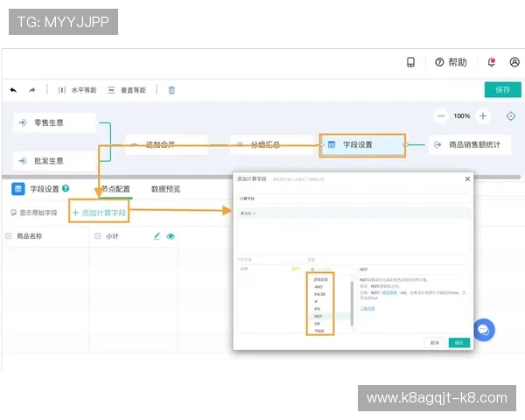Switch to the 节点配置 tab
The height and width of the screenshot is (420, 525).
coord(115,189)
